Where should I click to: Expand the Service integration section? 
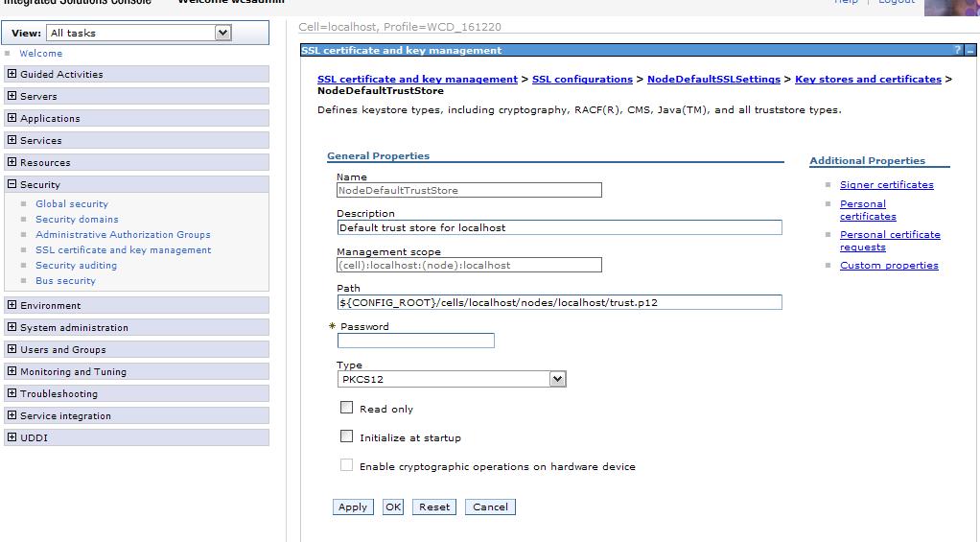coord(12,415)
